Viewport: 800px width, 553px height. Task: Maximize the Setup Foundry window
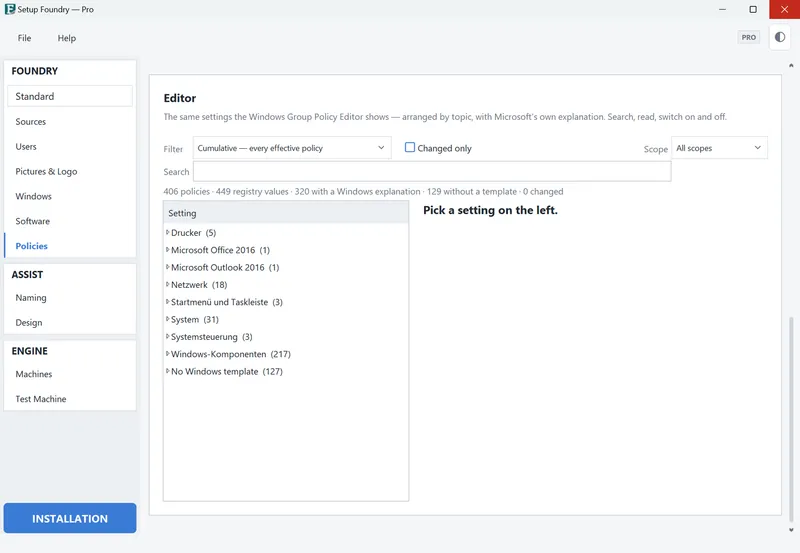753,9
